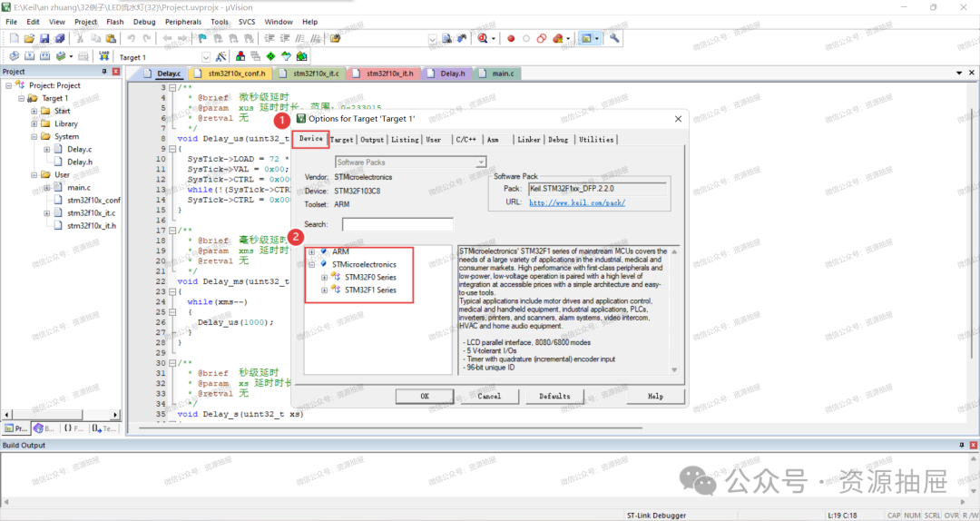The height and width of the screenshot is (521, 980).
Task: Switch to the Functions tab at Project panel bottom
Action: pos(73,428)
